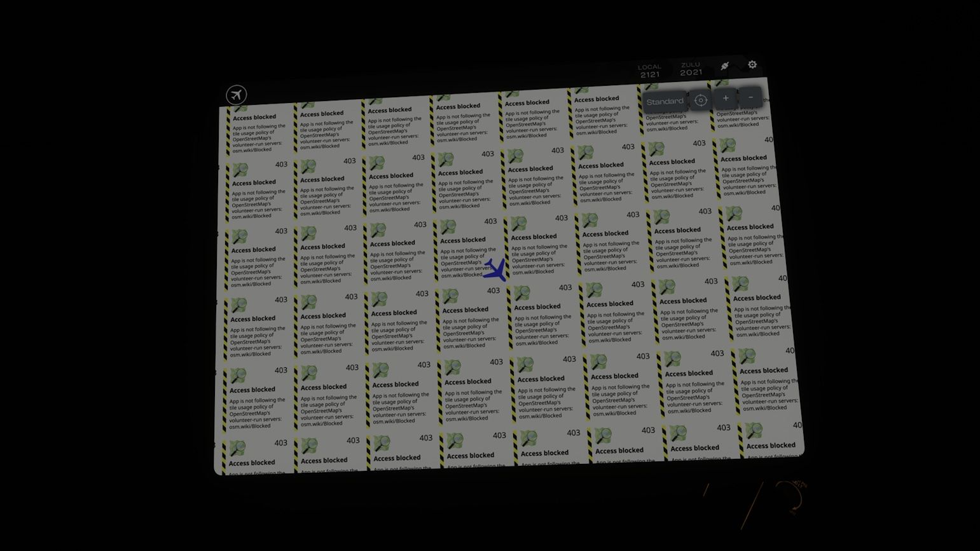Screen dimensions: 980x551
Task: Zoom in the map with plus button
Action: pyautogui.click(x=726, y=98)
